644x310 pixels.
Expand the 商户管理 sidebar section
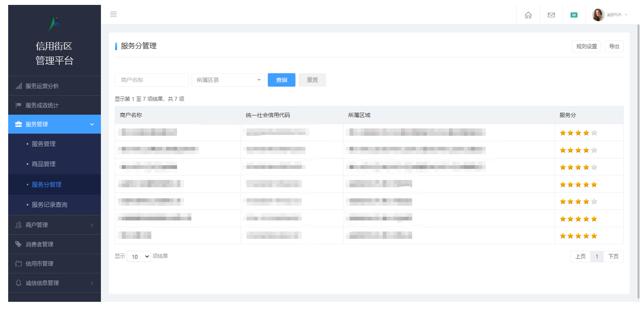(x=54, y=225)
